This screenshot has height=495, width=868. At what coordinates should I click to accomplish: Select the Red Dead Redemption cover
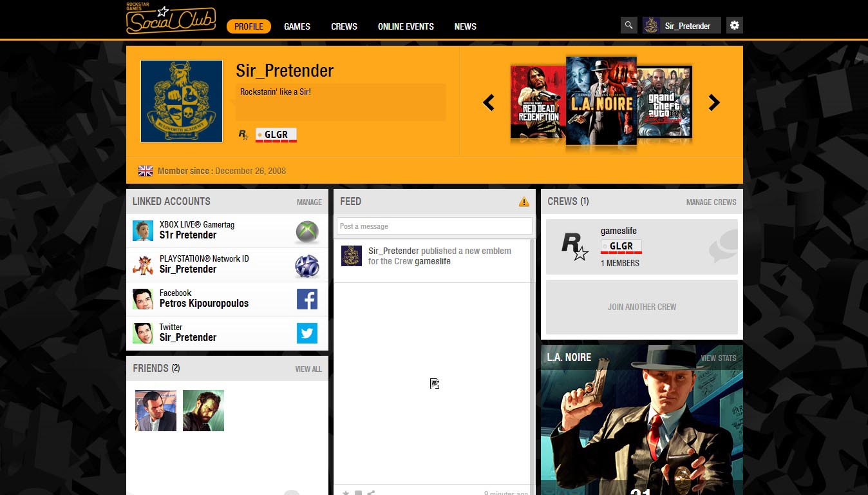[538, 102]
